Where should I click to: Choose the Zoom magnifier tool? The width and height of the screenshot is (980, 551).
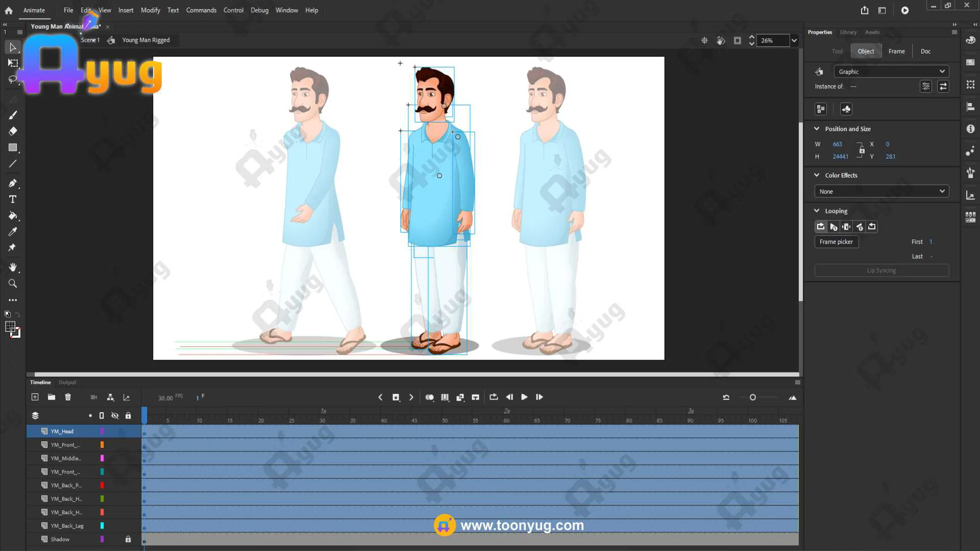[x=13, y=284]
